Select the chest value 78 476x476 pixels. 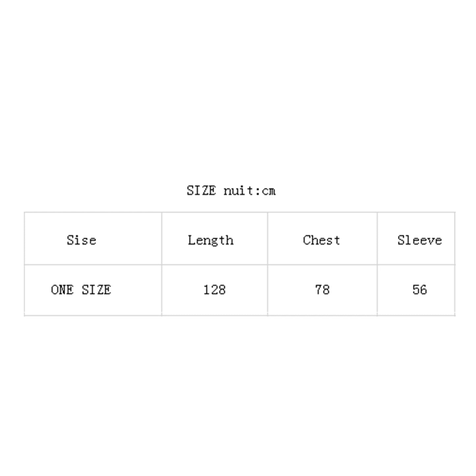322,290
